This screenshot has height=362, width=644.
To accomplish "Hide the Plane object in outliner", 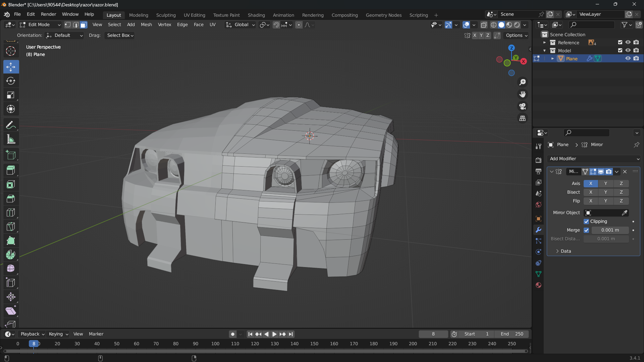I will pyautogui.click(x=628, y=58).
